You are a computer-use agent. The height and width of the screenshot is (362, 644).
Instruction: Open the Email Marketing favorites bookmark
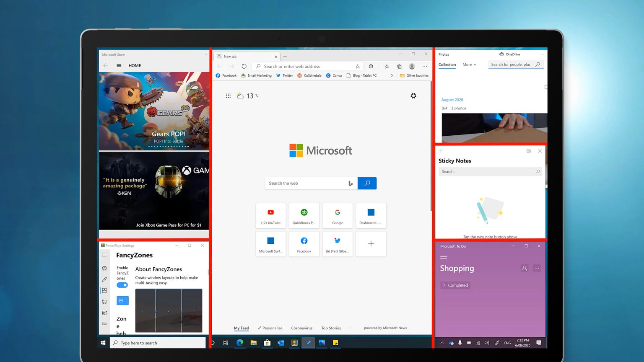coord(256,75)
